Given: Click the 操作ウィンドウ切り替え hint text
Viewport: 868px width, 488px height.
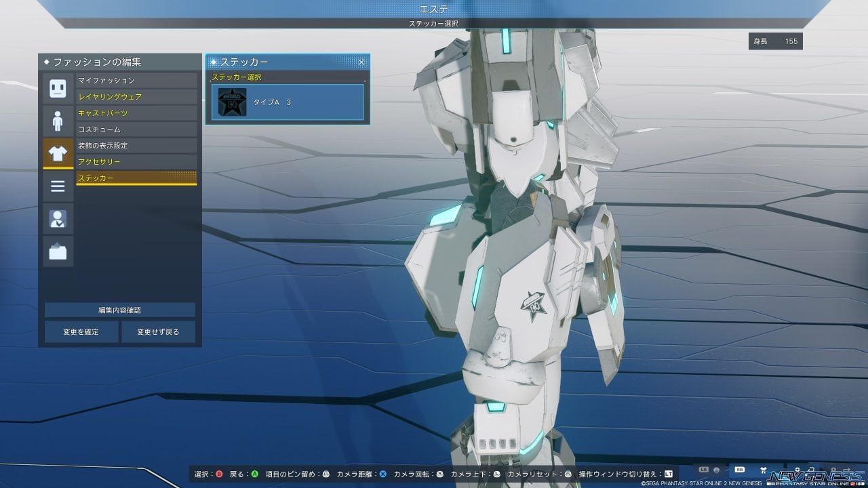Looking at the screenshot, I should 616,474.
